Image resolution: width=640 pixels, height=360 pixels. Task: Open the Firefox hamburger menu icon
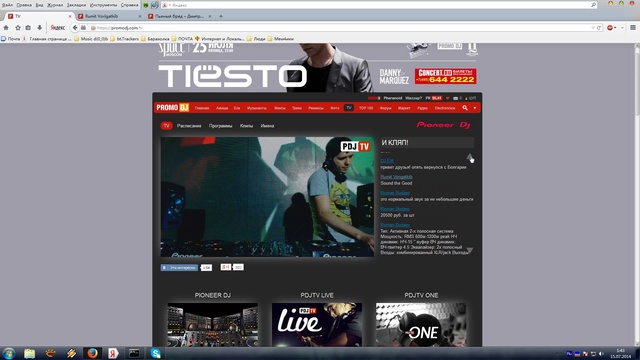click(633, 28)
